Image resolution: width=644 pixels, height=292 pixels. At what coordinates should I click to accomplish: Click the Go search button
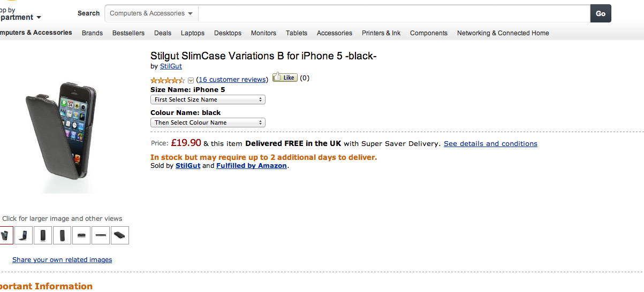click(x=601, y=13)
